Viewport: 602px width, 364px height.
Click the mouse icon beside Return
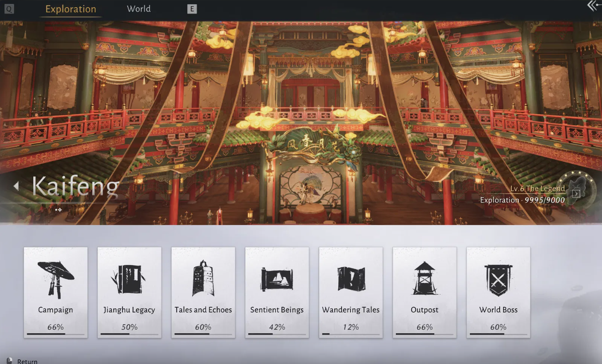pyautogui.click(x=9, y=361)
